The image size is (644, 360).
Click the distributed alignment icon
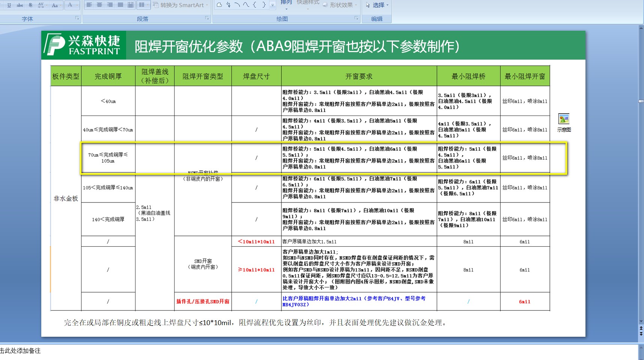click(x=131, y=5)
